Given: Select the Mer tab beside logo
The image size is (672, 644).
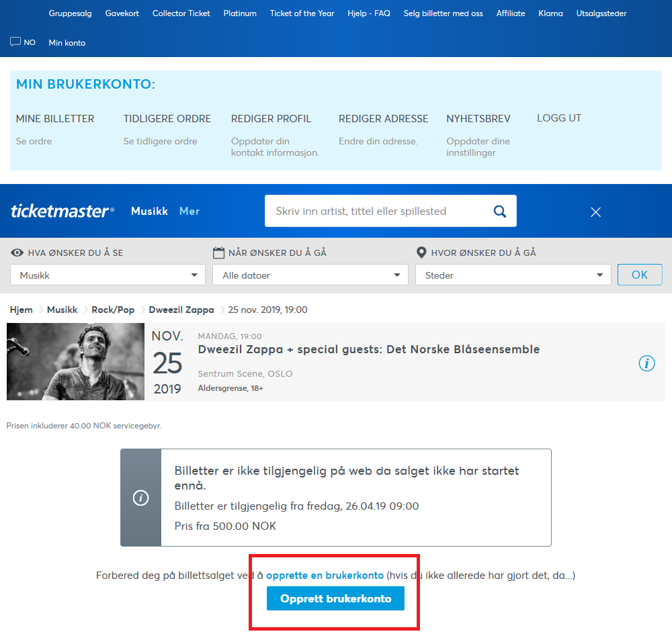Looking at the screenshot, I should point(190,211).
